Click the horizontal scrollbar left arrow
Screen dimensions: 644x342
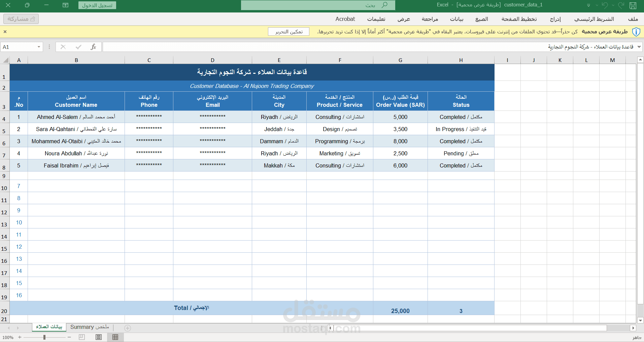(330, 328)
